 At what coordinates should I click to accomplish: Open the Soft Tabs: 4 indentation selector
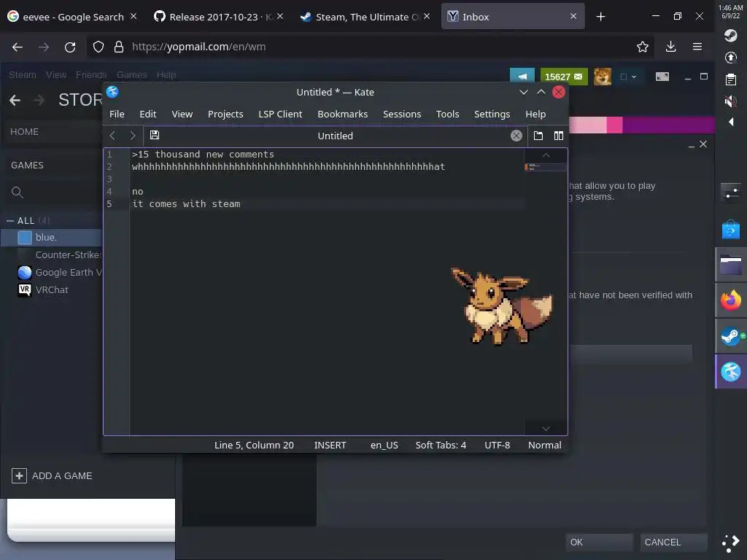pyautogui.click(x=441, y=446)
